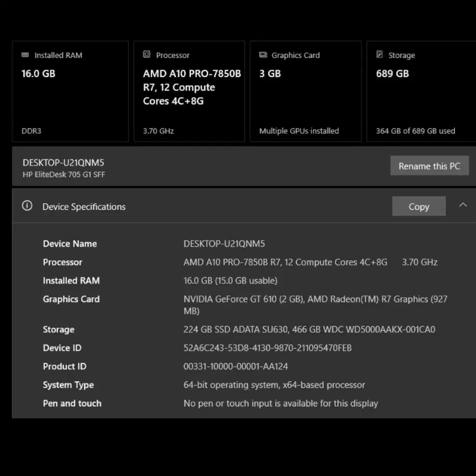
Task: Select Device Name value DESKTOP-U21QNM5 in specifications
Action: coord(224,244)
